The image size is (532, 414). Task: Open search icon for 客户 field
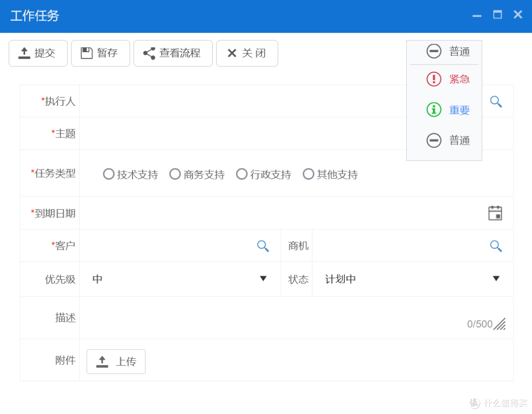tap(263, 246)
